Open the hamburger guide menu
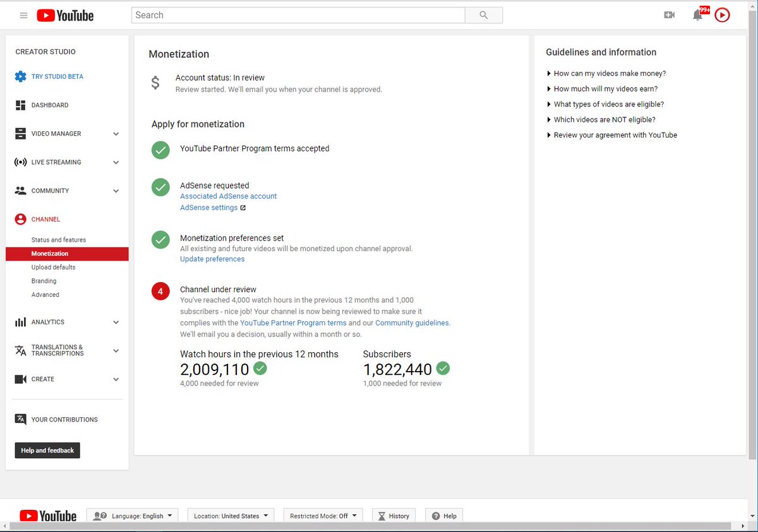The width and height of the screenshot is (758, 532). 24,15
